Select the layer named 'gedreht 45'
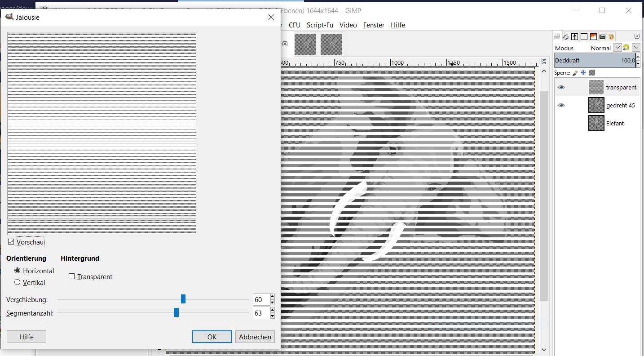Screen dimensions: 644x356 pos(621,106)
